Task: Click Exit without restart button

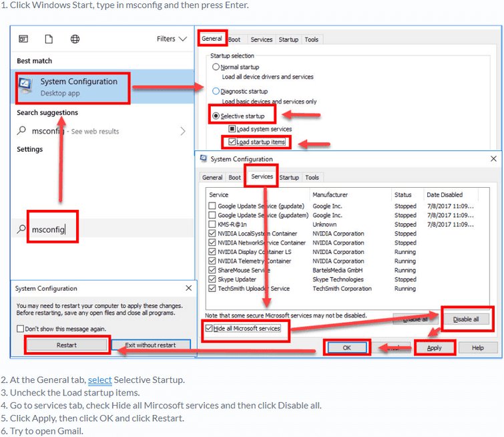Action: [x=151, y=345]
